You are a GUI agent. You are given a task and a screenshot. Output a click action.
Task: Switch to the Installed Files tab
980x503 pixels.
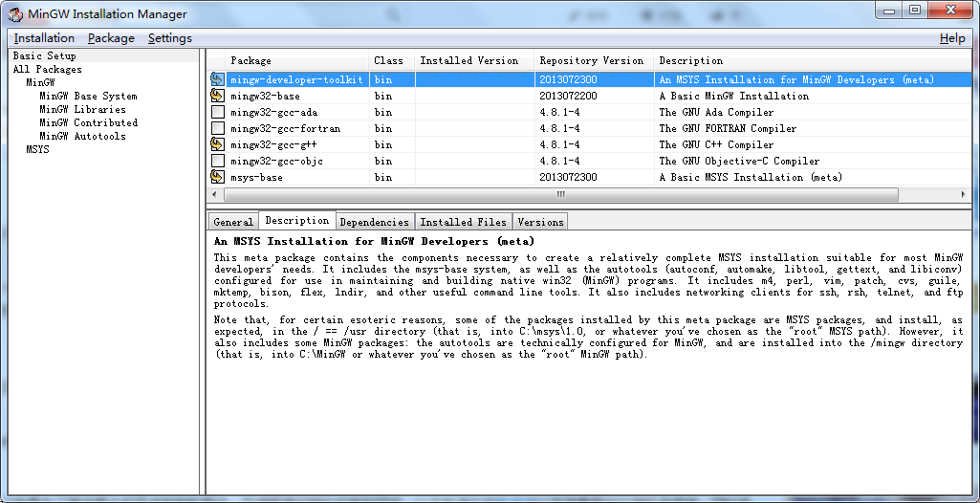pos(463,222)
